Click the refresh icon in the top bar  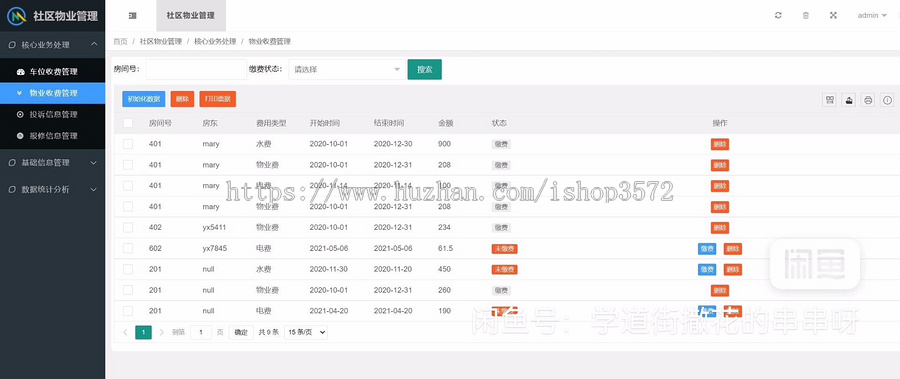778,16
